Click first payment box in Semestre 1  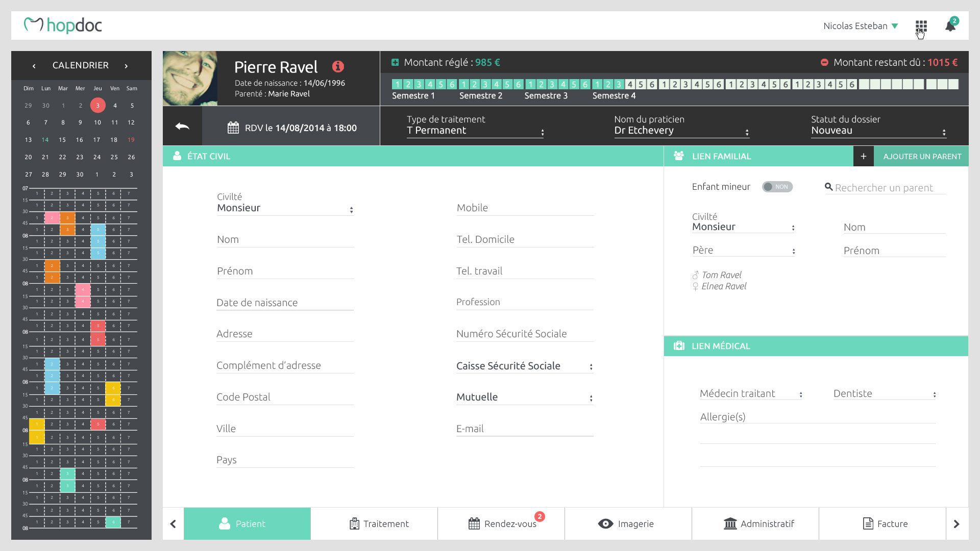(x=397, y=84)
